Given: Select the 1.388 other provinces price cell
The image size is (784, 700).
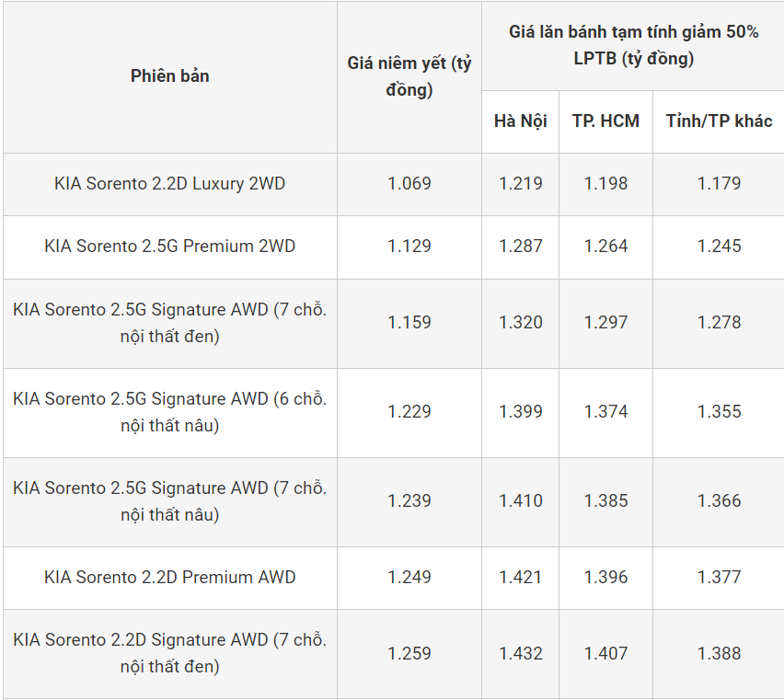Looking at the screenshot, I should [719, 653].
